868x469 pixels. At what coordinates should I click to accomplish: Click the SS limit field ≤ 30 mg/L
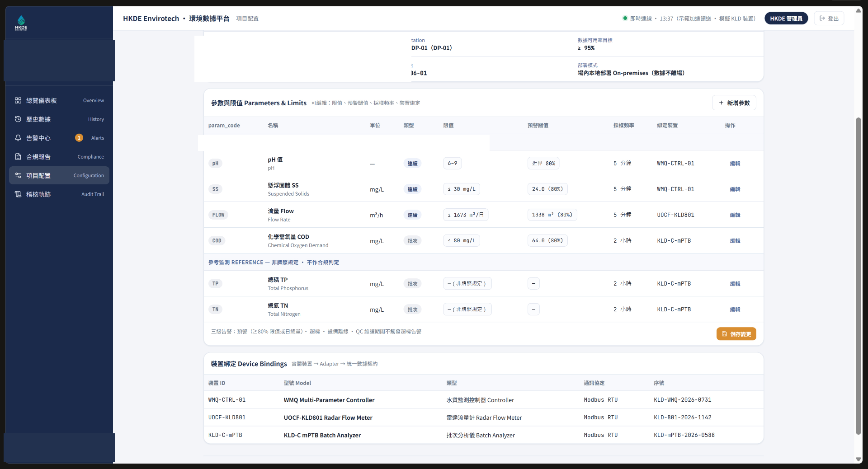(462, 189)
